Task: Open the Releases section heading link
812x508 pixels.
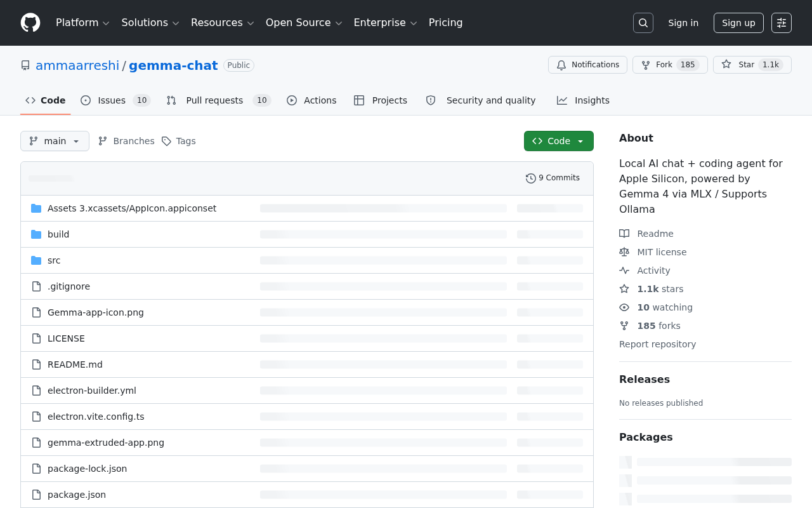Action: pyautogui.click(x=645, y=379)
